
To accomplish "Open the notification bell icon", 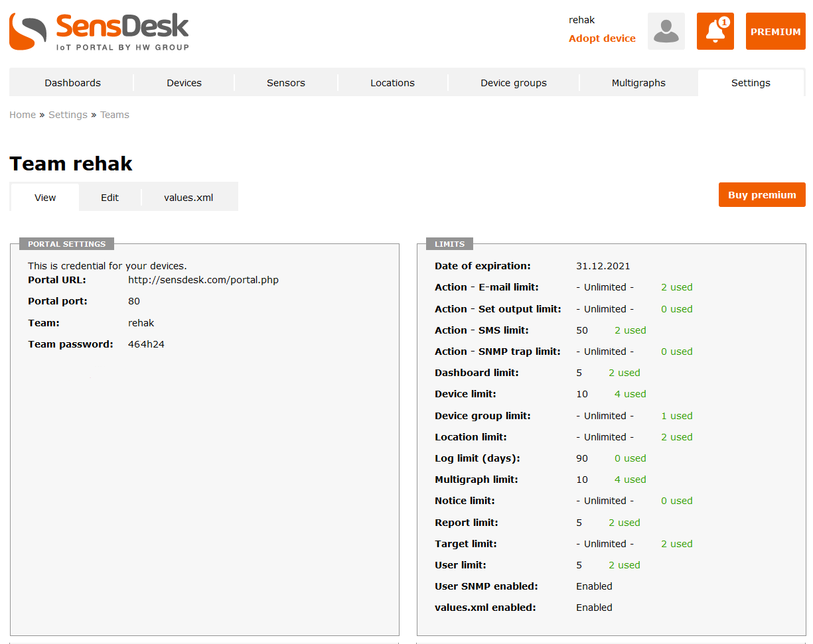I will [x=715, y=31].
